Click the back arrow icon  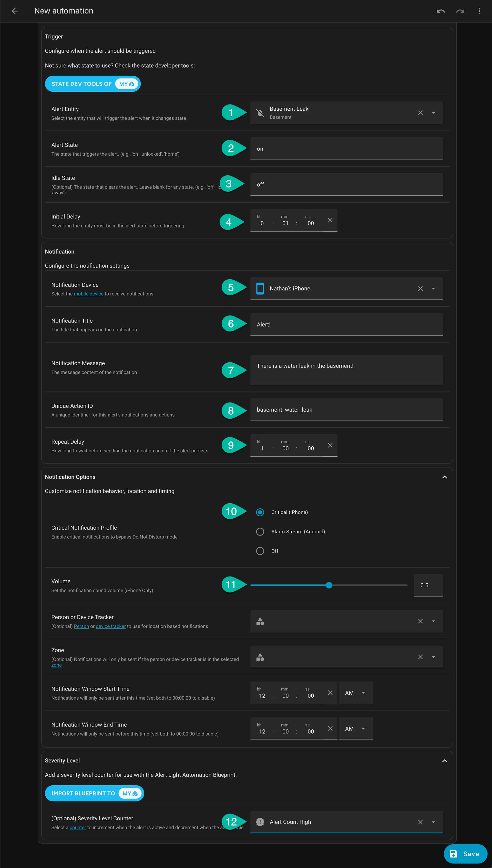point(15,11)
